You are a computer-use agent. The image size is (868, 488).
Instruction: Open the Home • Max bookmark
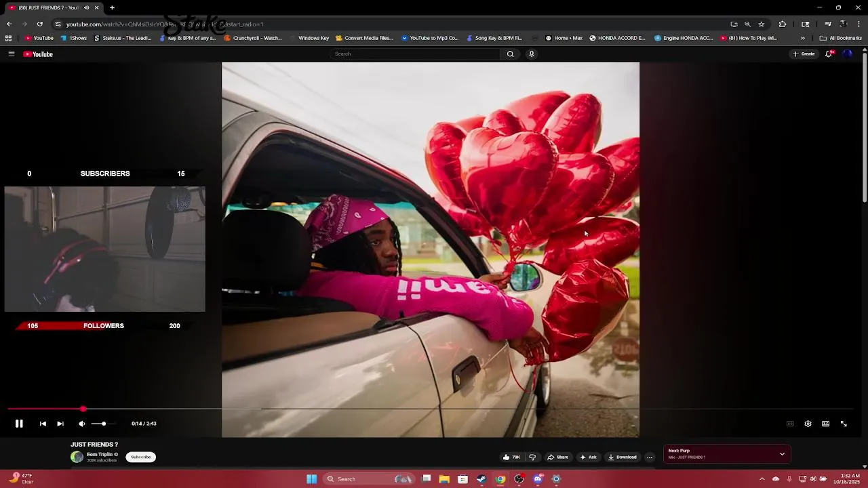[x=564, y=38]
